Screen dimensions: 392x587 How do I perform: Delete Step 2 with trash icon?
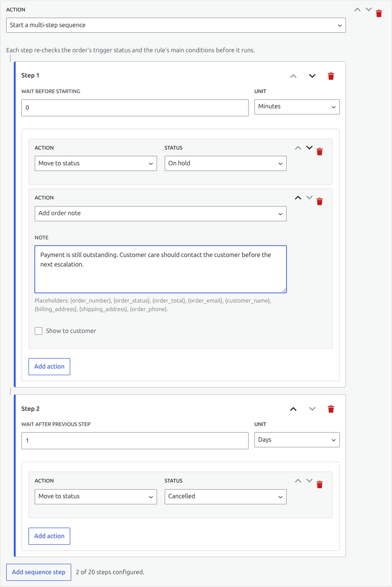point(331,409)
